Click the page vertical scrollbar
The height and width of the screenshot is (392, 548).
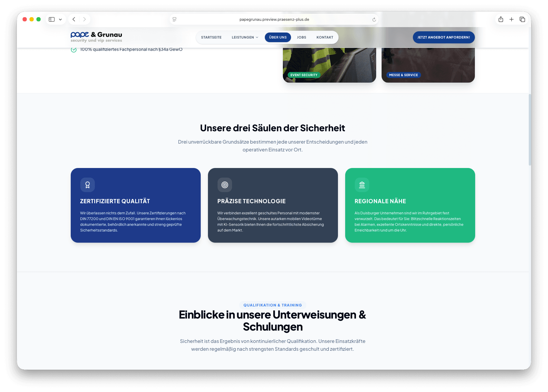click(x=530, y=129)
